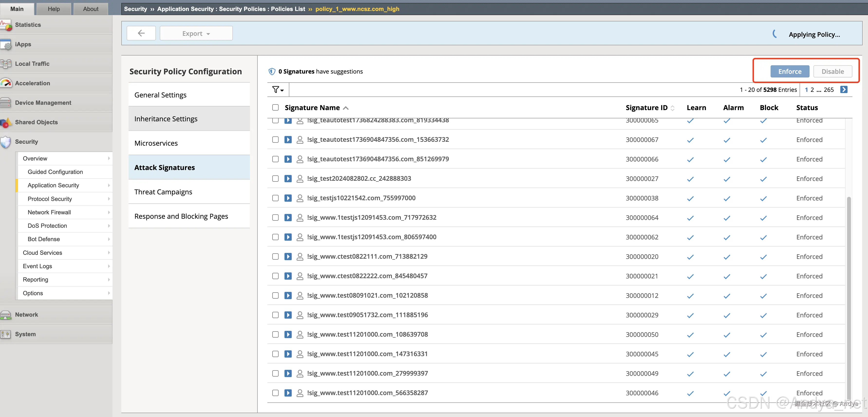Click the signature list vertical scrollbar
The height and width of the screenshot is (417, 868).
pos(849,297)
